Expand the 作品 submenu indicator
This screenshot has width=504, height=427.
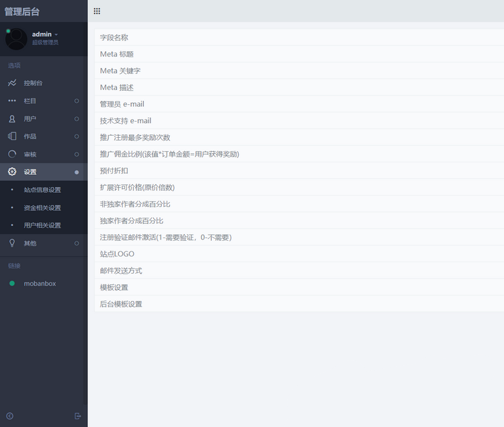77,137
